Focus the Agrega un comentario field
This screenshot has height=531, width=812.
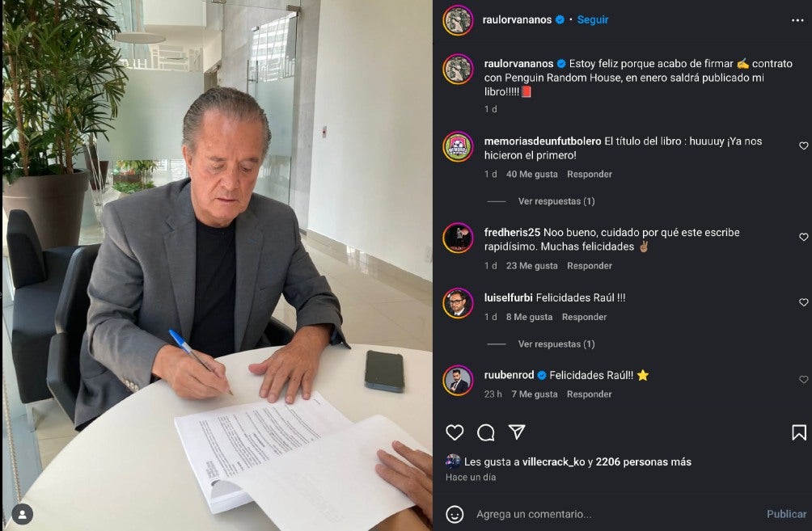pos(616,514)
